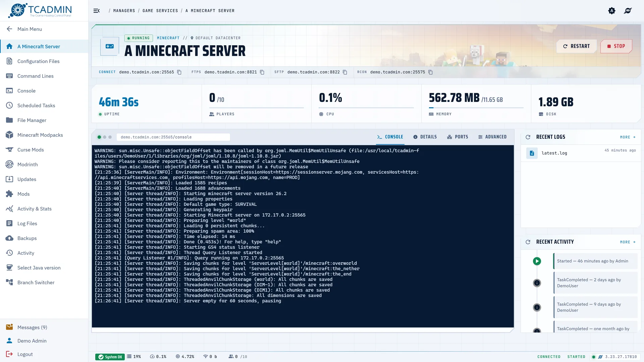Open Scheduled Tasks
Screen dimensions: 644x362
coord(44,105)
